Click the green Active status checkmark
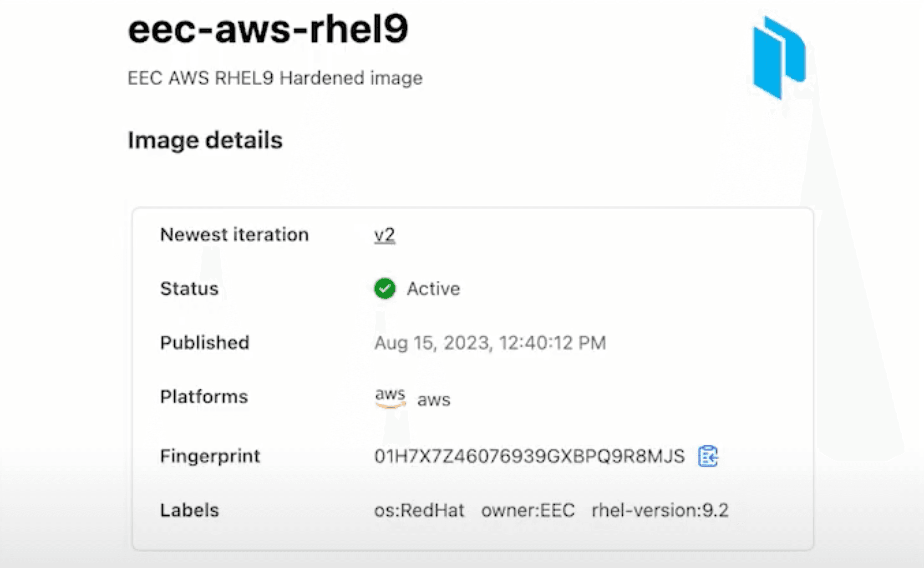924x568 pixels. tap(385, 289)
